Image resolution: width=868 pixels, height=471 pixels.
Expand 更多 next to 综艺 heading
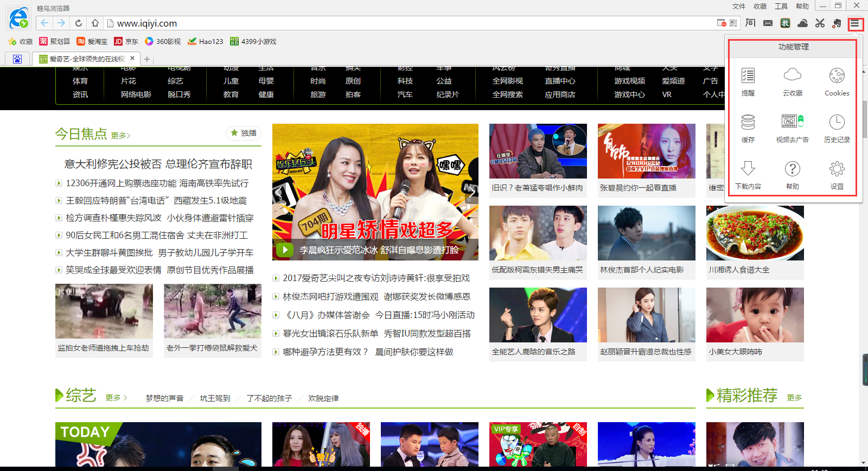coord(116,398)
